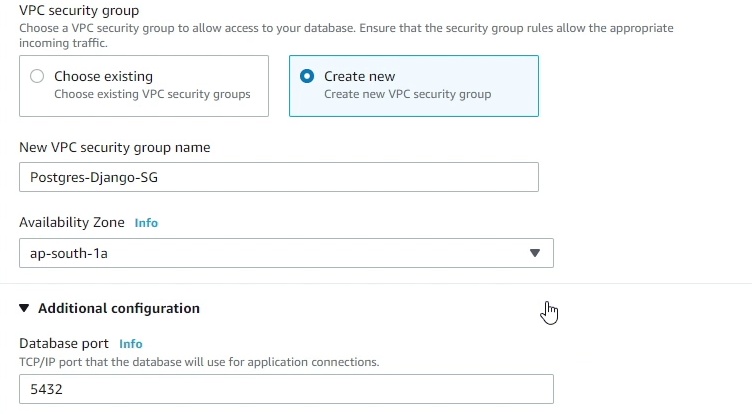Click the Database port input field
Image resolution: width=752 pixels, height=414 pixels.
(x=286, y=389)
